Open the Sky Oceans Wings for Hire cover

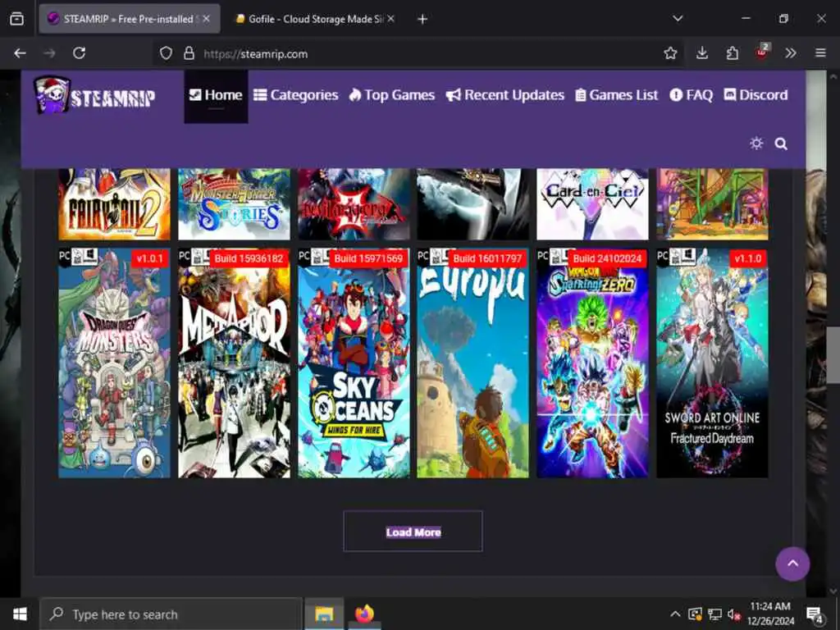coord(354,363)
